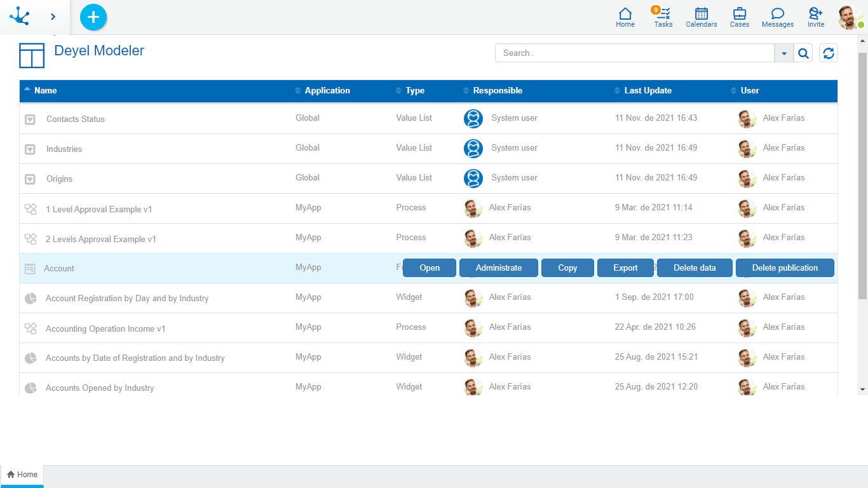
Task: Expand the side menu chevron
Action: click(53, 17)
